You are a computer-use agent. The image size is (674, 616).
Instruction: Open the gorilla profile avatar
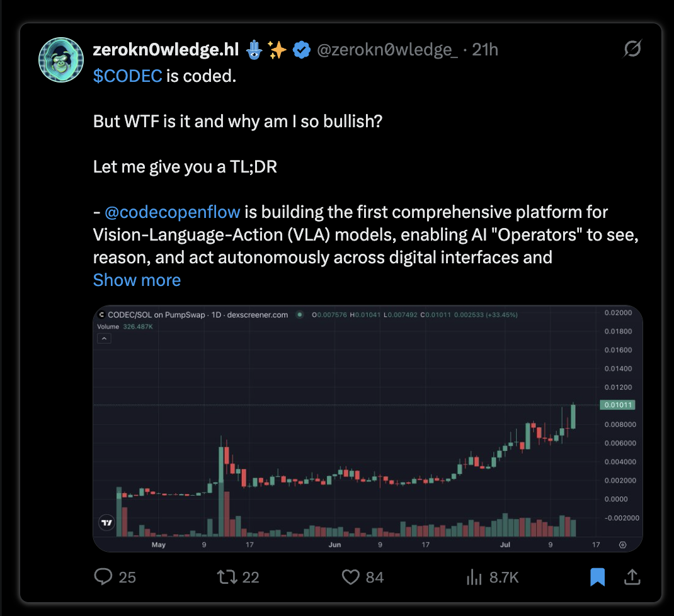[61, 60]
